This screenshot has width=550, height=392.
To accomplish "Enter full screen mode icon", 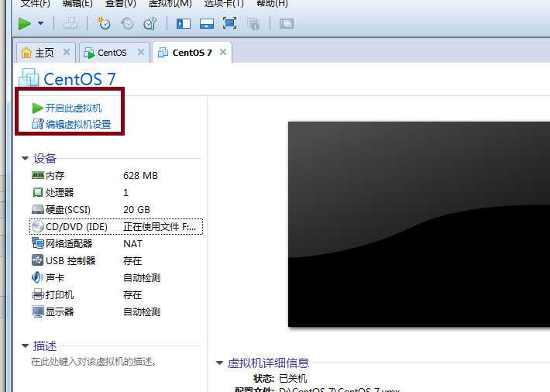I will coord(229,23).
